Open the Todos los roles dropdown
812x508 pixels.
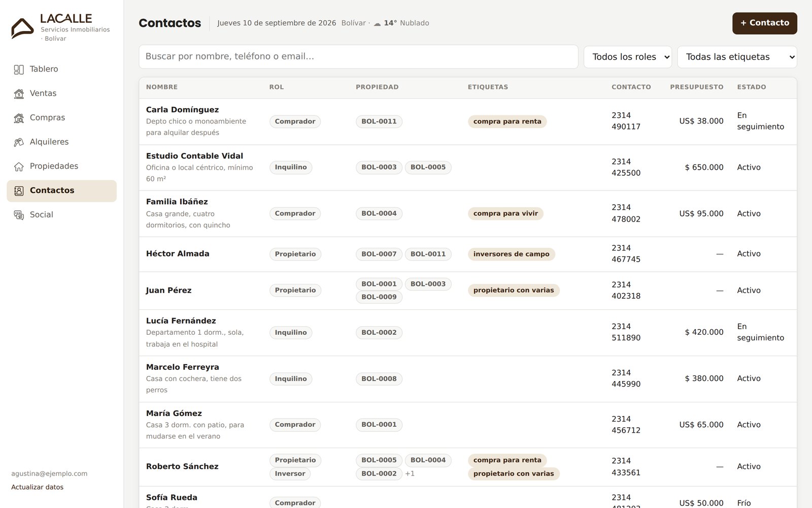point(628,57)
